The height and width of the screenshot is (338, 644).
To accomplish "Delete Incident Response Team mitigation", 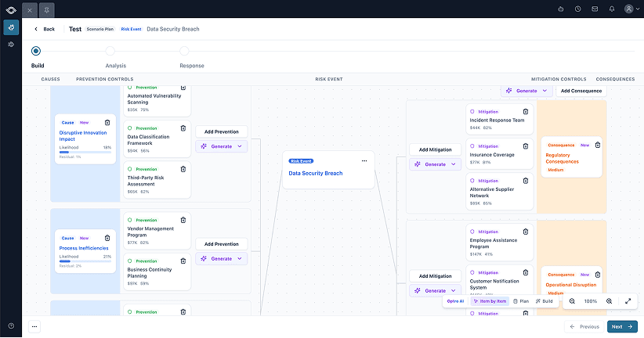I will point(525,112).
